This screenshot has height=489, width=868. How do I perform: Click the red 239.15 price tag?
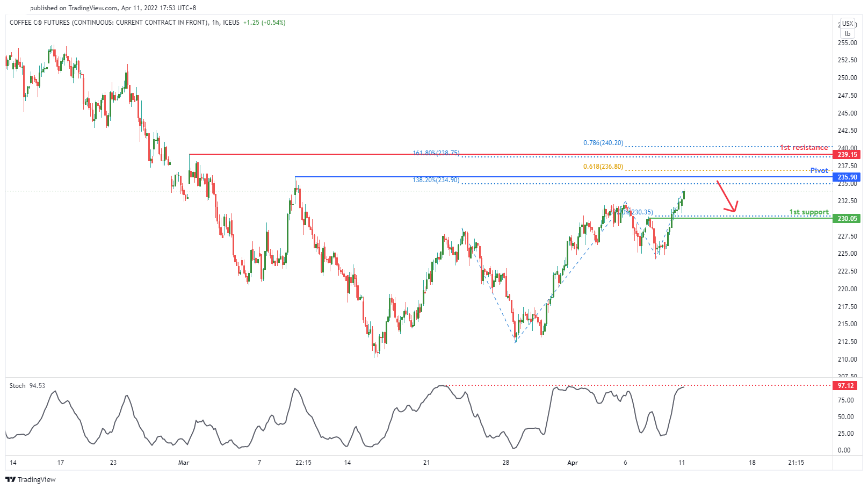point(847,155)
